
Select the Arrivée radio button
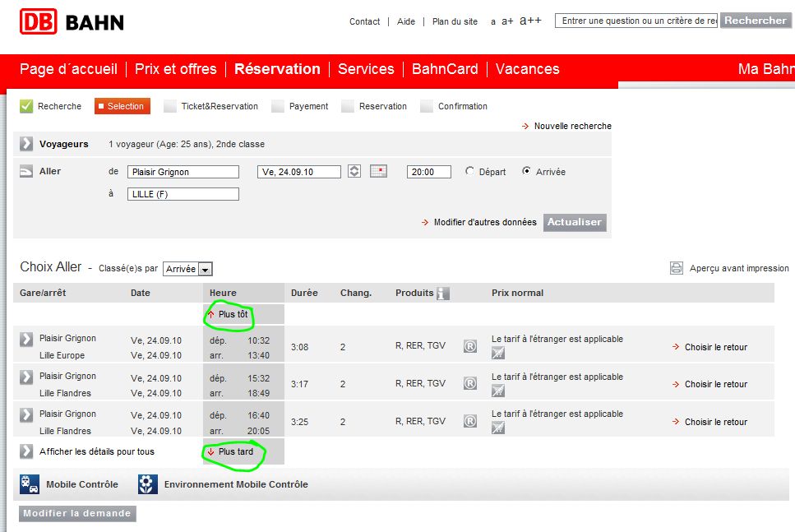(x=526, y=171)
